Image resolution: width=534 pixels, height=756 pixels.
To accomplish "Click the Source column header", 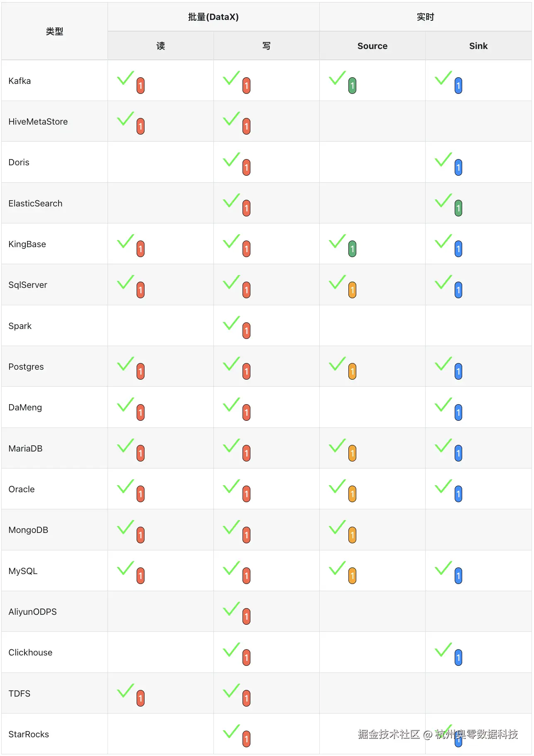I will pyautogui.click(x=372, y=46).
